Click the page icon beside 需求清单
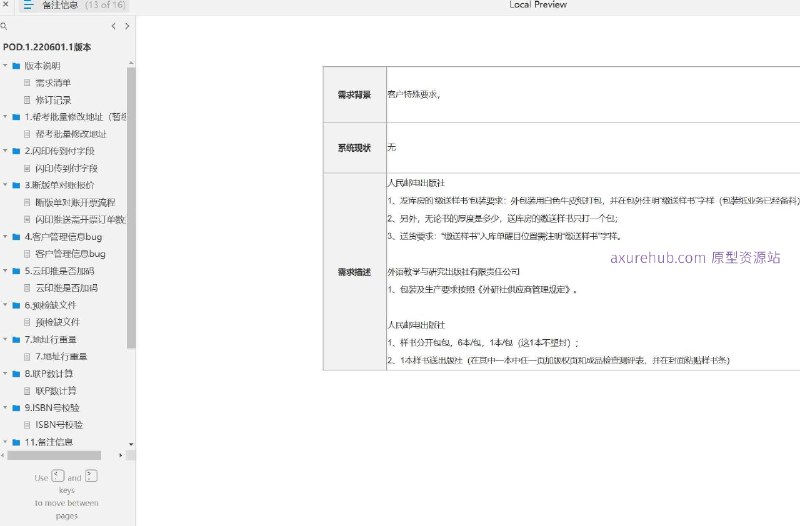Image resolution: width=800 pixels, height=526 pixels. pyautogui.click(x=27, y=83)
